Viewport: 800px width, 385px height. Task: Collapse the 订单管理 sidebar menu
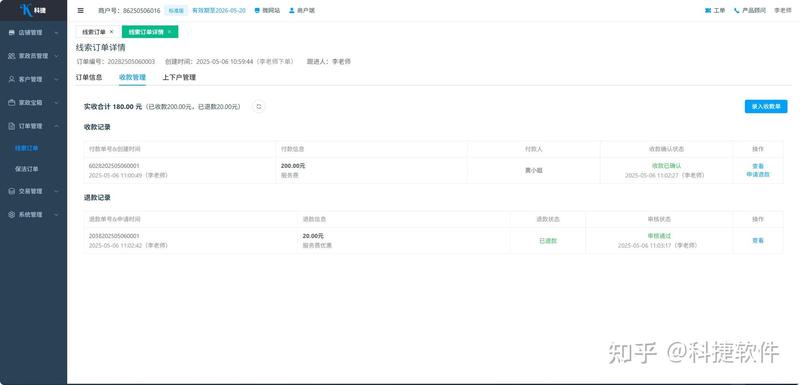tap(33, 126)
